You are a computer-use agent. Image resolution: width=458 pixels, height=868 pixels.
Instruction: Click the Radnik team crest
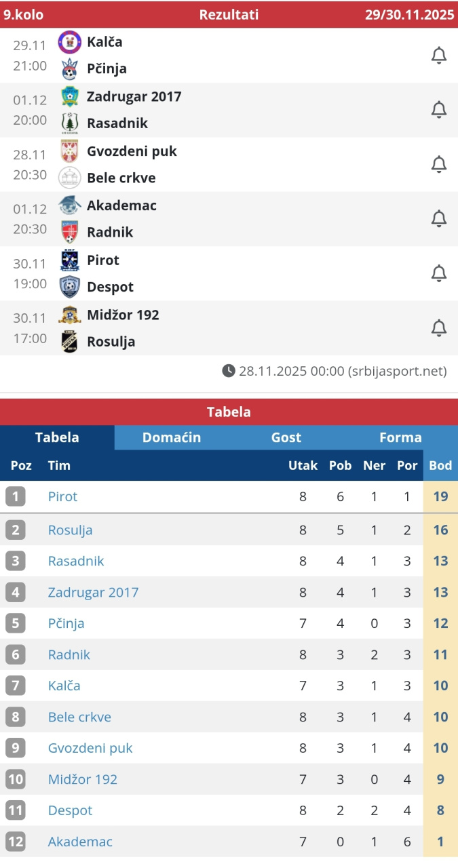coord(69,232)
